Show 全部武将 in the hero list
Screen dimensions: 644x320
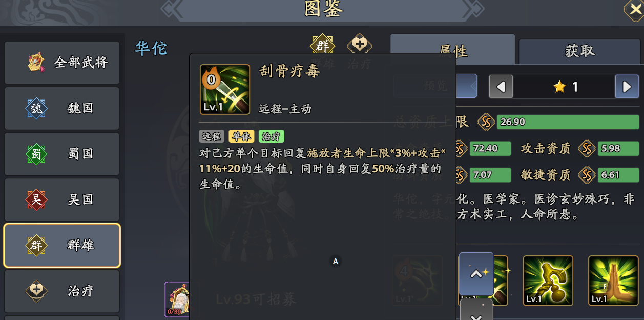point(62,63)
